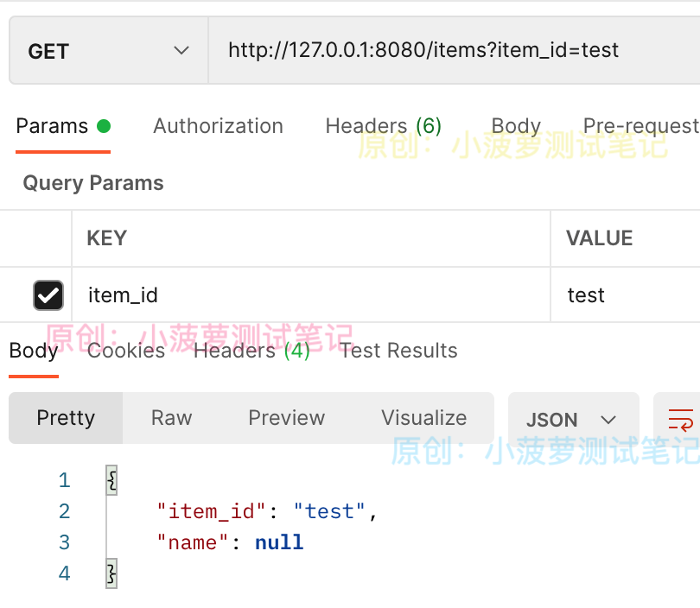This screenshot has height=608, width=700.
Task: Click the "test" value in response
Action: coord(329,511)
